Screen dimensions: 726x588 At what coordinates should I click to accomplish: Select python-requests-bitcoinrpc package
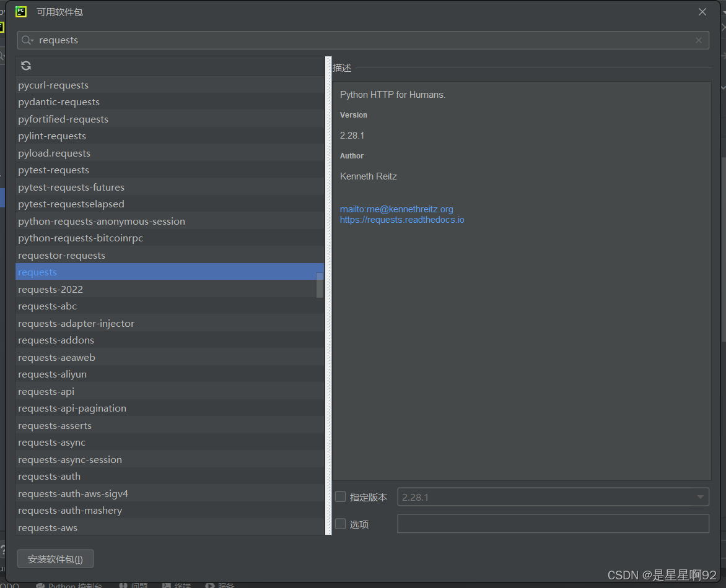tap(170, 238)
